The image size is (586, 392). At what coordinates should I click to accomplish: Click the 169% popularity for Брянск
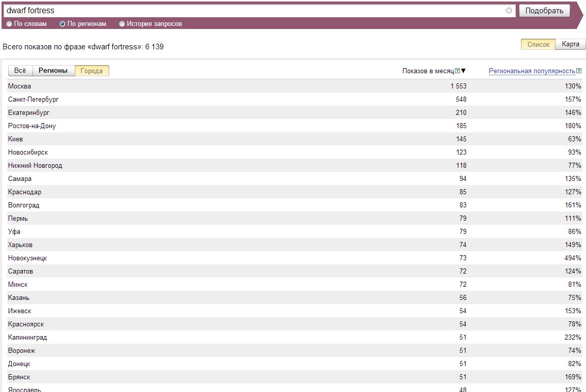tap(573, 377)
